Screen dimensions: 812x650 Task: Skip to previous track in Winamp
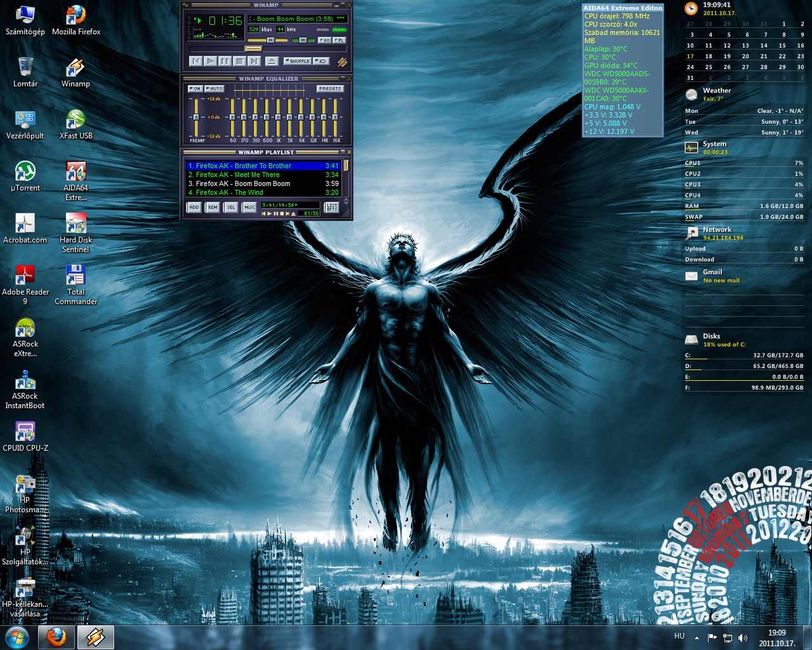click(x=195, y=62)
